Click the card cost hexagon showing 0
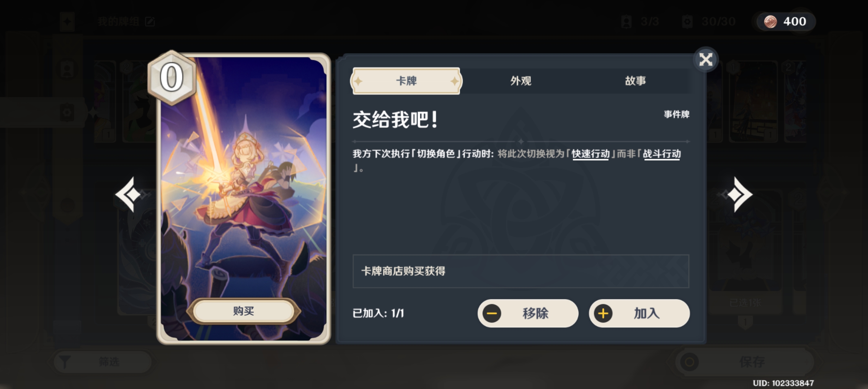This screenshot has width=868, height=389. (x=172, y=77)
